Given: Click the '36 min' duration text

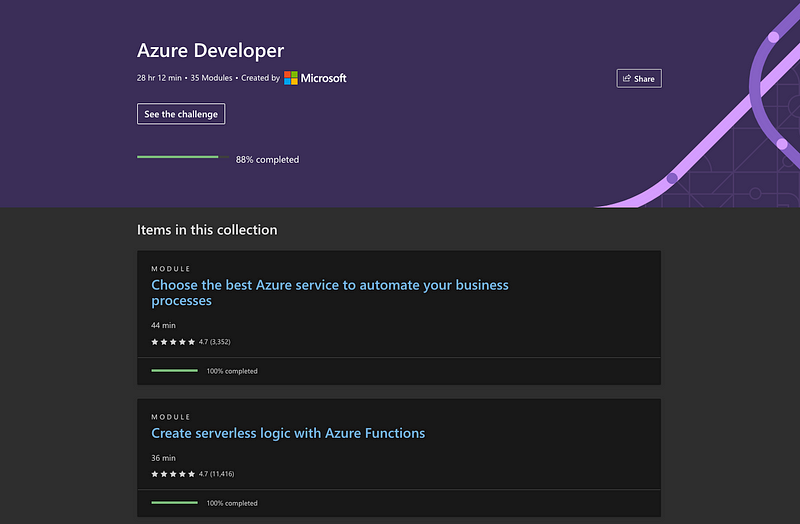Looking at the screenshot, I should point(163,458).
